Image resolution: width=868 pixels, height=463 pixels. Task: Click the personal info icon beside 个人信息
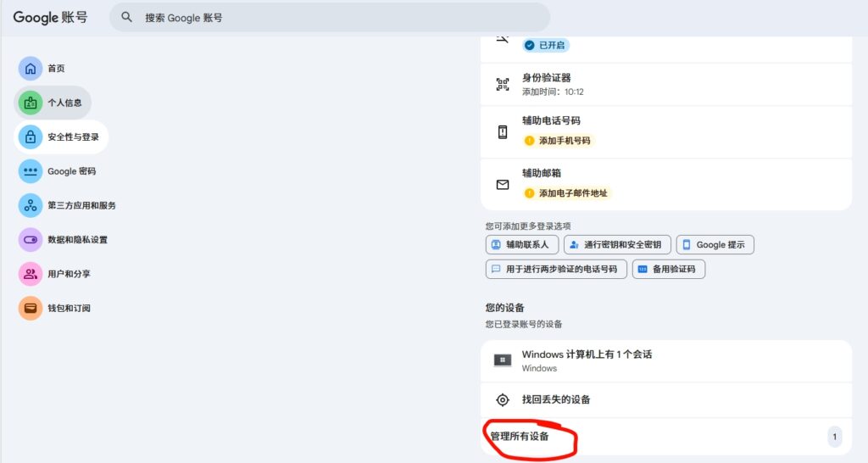(x=31, y=103)
